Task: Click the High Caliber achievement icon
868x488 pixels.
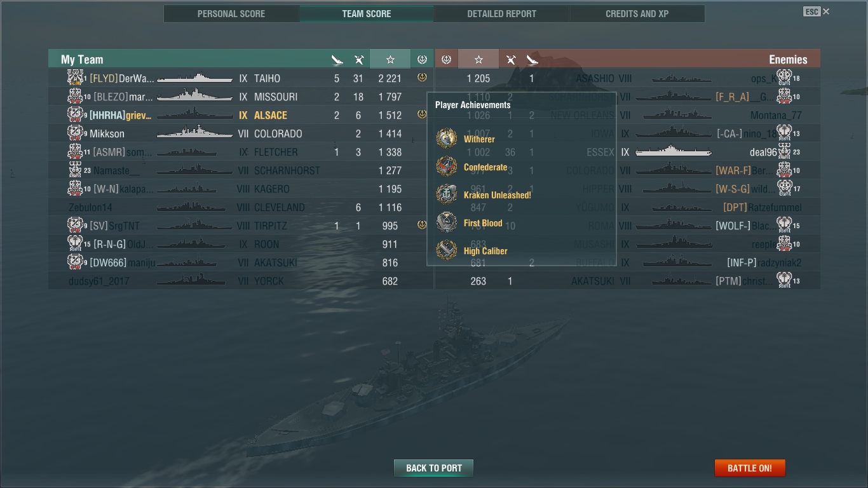Action: (447, 250)
